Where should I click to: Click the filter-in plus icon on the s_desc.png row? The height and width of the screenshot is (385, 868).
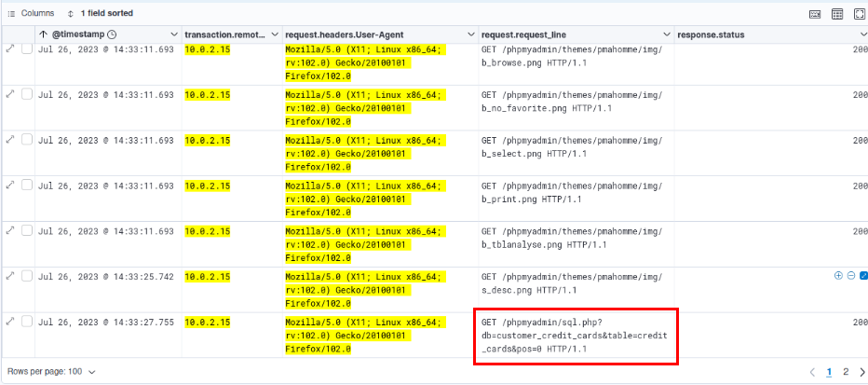(x=838, y=276)
